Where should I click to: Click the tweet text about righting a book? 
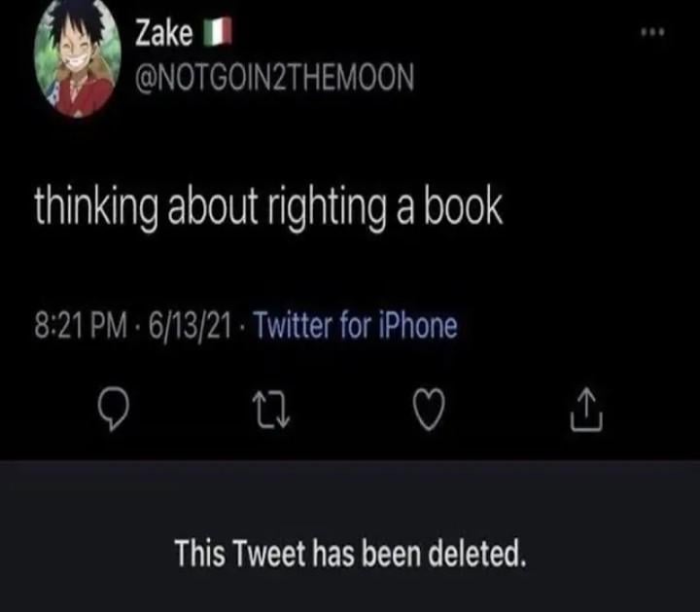268,208
